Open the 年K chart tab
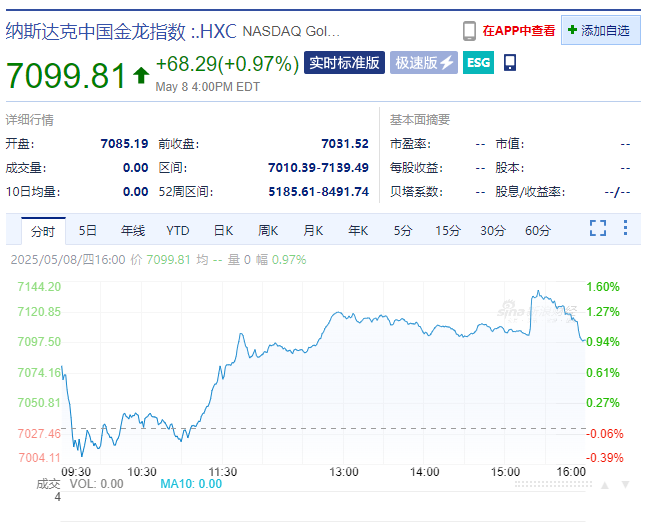 (358, 230)
